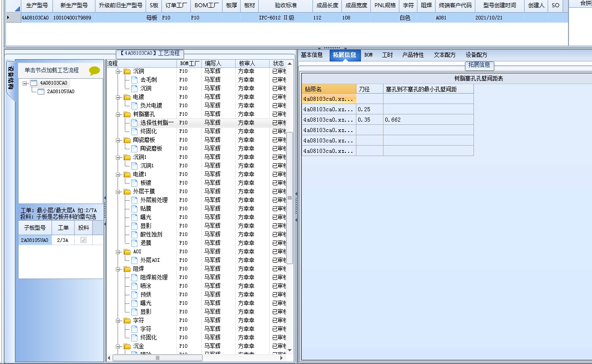Click the 外层干膜 folder icon
Image resolution: width=592 pixels, height=364 pixels.
coord(127,191)
